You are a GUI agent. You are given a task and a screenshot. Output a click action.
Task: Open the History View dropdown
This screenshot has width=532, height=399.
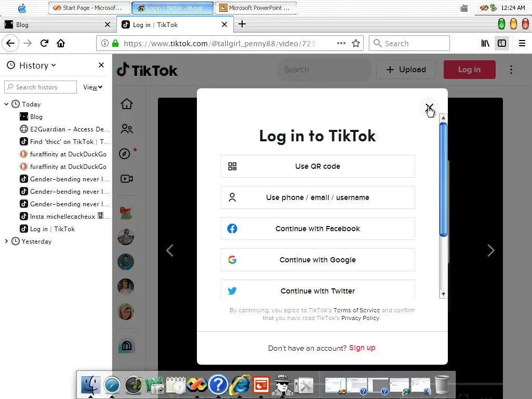(92, 87)
